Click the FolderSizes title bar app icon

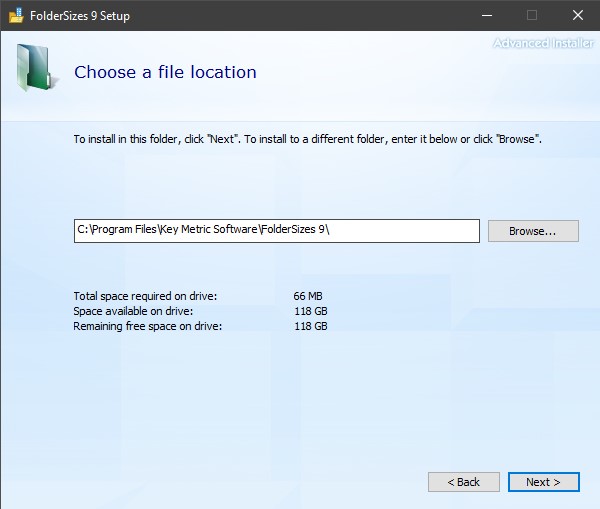coord(16,15)
